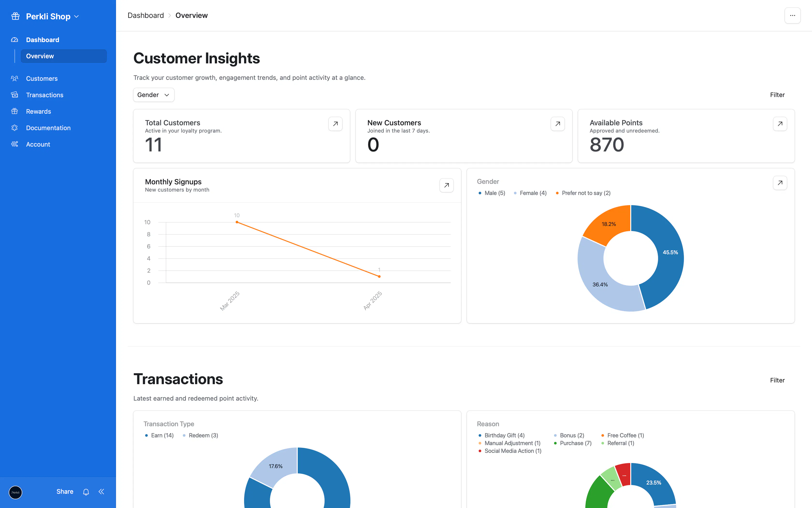
Task: Select the Overview sidebar item
Action: [x=64, y=56]
